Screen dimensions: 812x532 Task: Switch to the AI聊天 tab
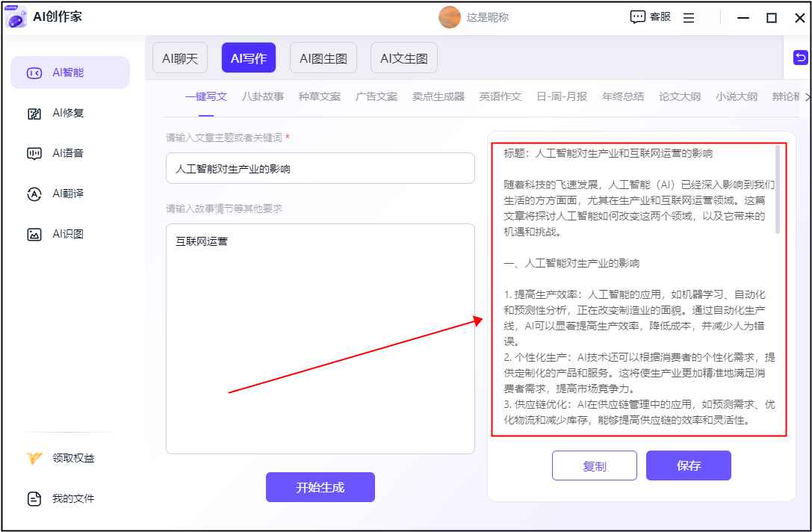point(180,58)
